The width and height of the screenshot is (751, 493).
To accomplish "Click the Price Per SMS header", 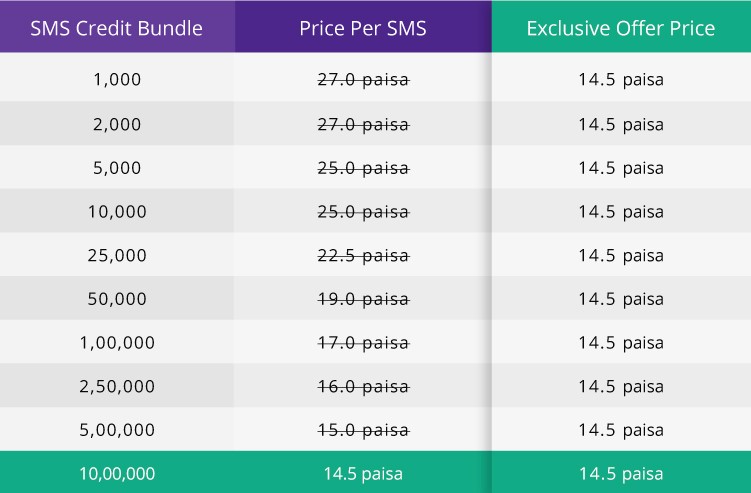I will point(363,28).
